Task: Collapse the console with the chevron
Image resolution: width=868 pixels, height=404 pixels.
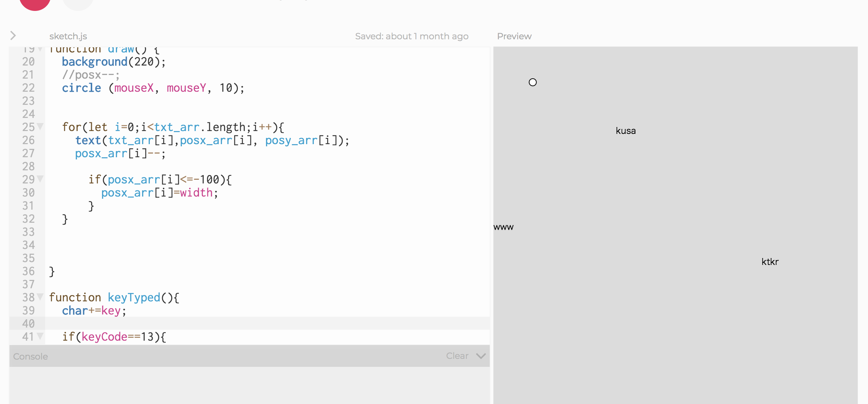Action: [x=481, y=356]
